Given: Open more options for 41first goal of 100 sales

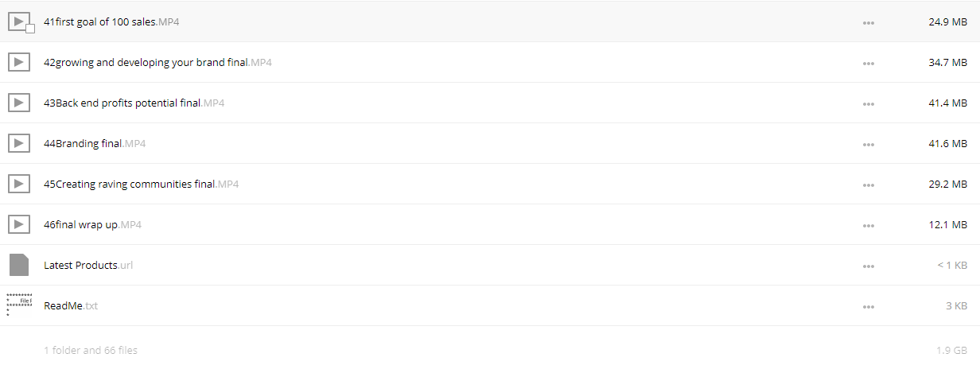Looking at the screenshot, I should click(x=869, y=23).
